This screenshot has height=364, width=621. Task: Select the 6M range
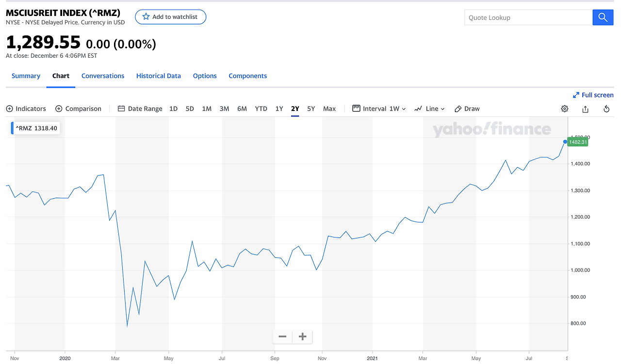pos(242,109)
